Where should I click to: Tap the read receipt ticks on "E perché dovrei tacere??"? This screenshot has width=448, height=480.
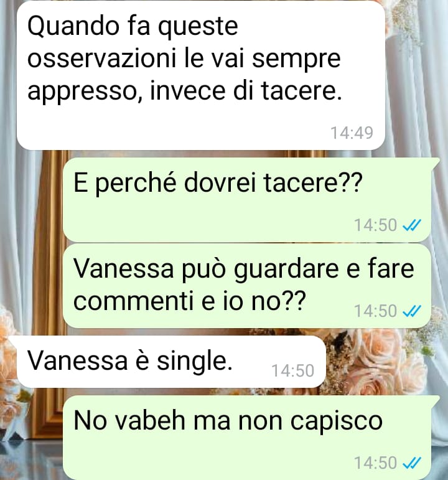412,225
